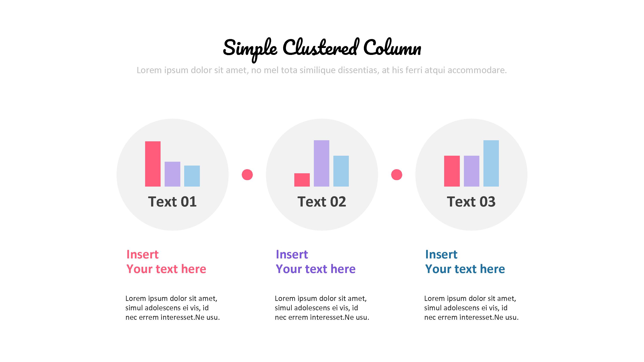This screenshot has width=644, height=362.
Task: Click the pink dot between Text 01 and Text 02
Action: pos(247,175)
